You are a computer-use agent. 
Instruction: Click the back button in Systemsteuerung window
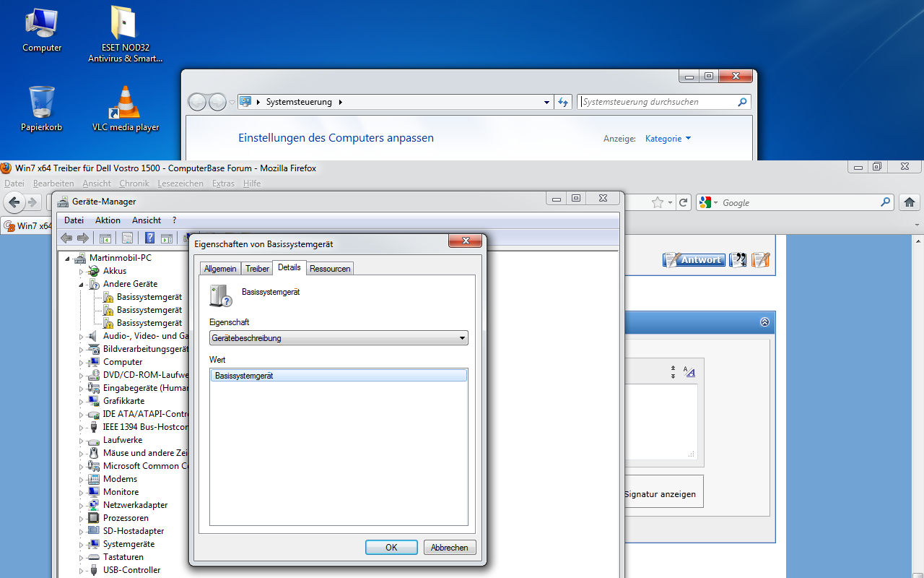coord(197,102)
